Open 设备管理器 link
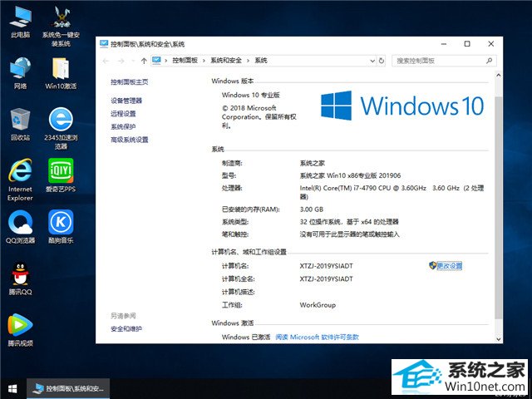Image resolution: width=532 pixels, height=399 pixels. tap(126, 101)
